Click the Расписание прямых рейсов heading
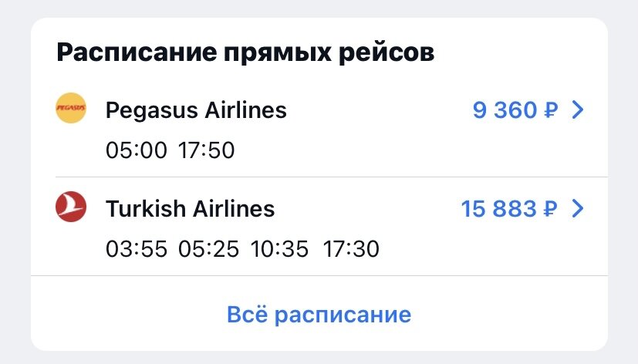This screenshot has width=638, height=364. pos(245,52)
